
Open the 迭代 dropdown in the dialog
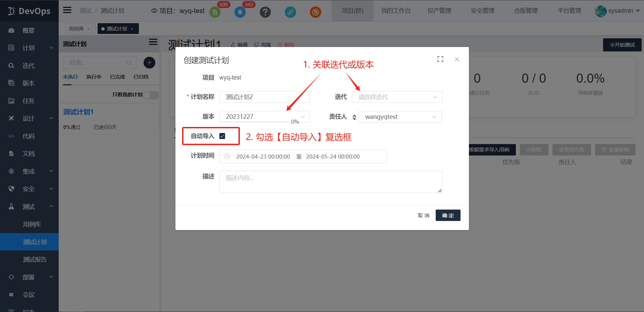tap(397, 97)
